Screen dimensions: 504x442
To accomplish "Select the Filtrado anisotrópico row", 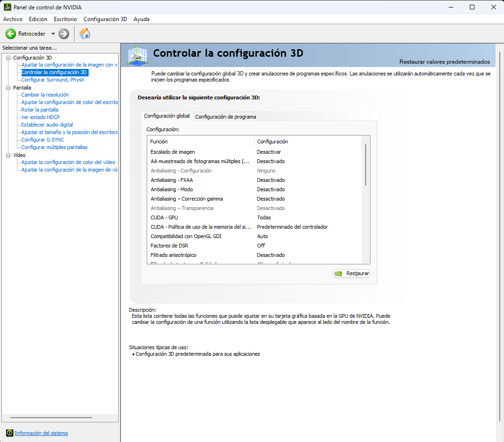I will [x=254, y=255].
